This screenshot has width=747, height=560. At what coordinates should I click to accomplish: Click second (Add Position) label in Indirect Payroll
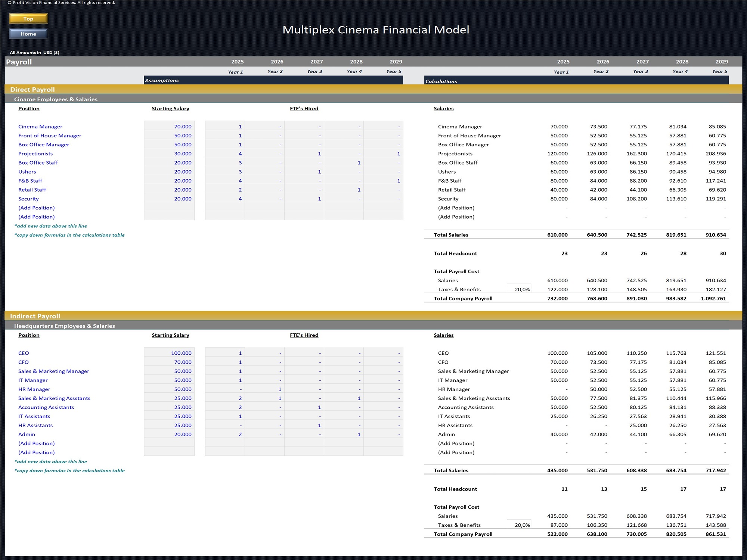(x=37, y=452)
